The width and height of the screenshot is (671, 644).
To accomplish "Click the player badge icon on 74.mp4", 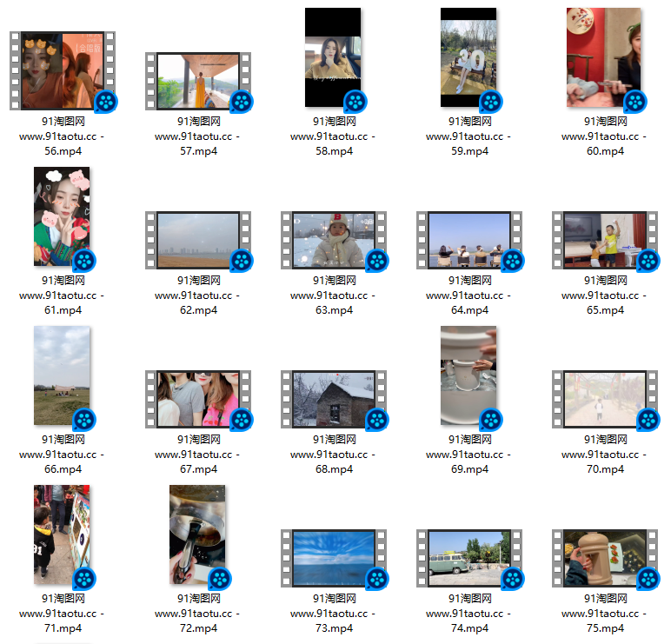I will [513, 580].
